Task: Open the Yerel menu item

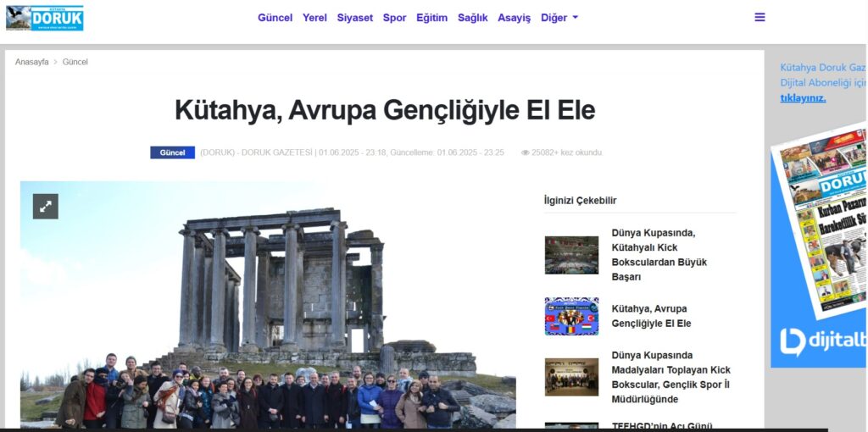Action: click(314, 18)
